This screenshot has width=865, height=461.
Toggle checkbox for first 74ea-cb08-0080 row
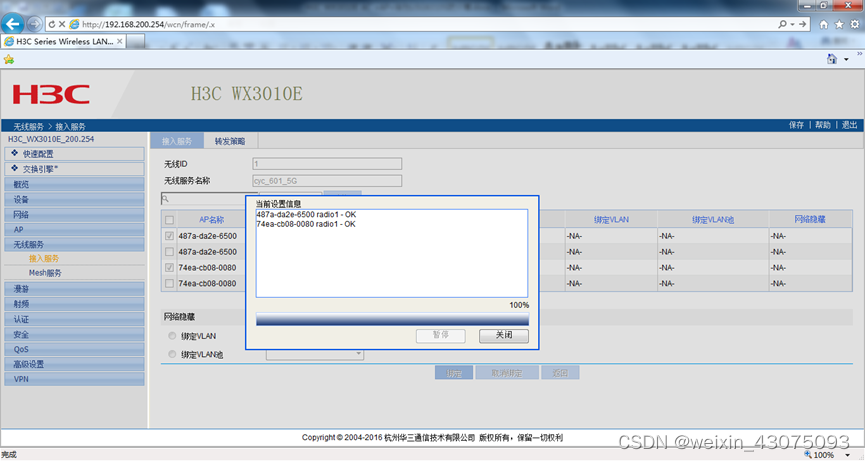coord(169,267)
